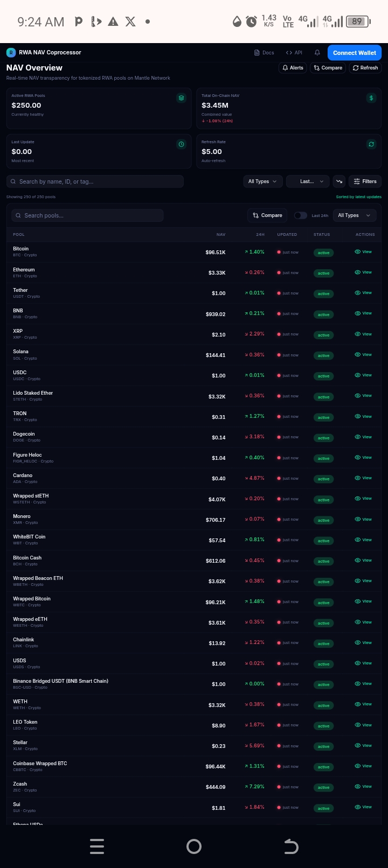Open the Last... sort dropdown
The image size is (388, 868).
tap(307, 181)
